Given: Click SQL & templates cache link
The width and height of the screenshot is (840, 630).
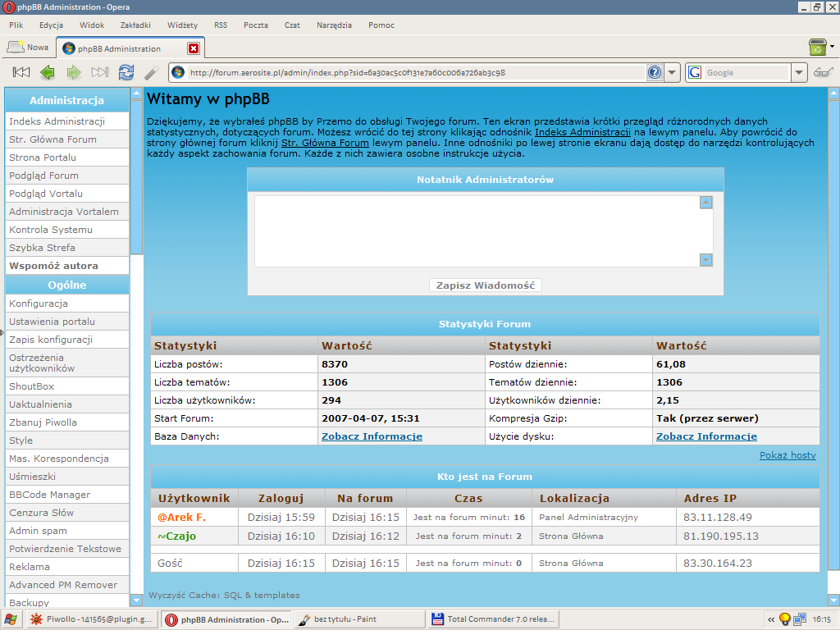Looking at the screenshot, I should (262, 596).
